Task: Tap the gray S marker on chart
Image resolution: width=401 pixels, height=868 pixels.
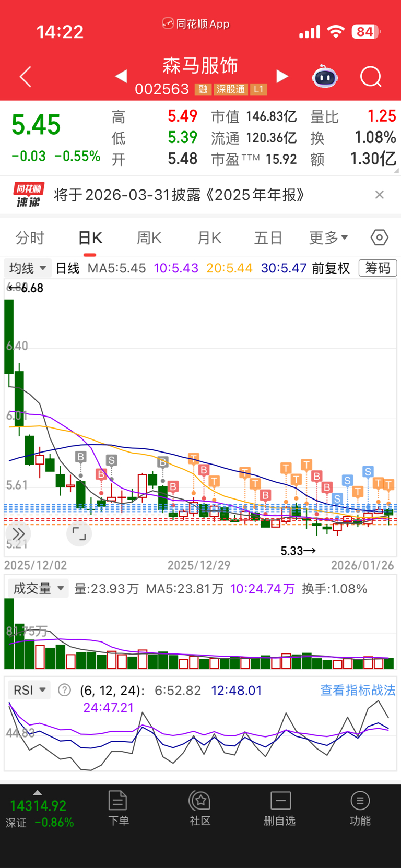Action: tap(111, 460)
